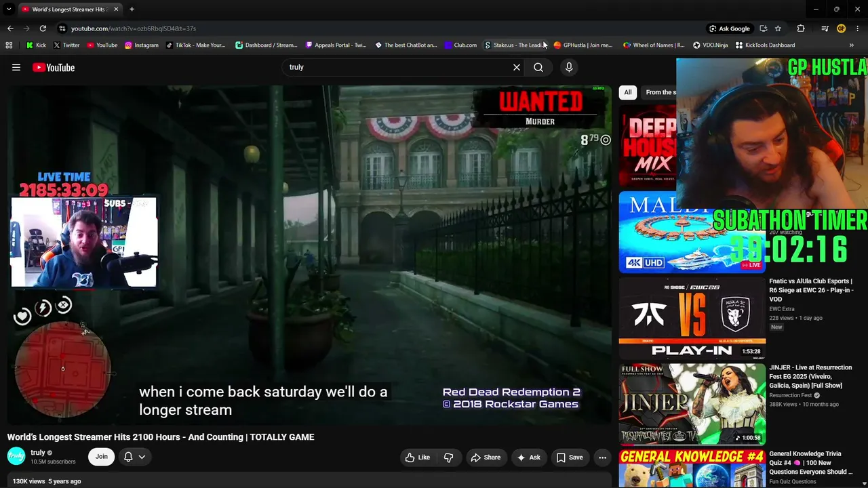Open more actions three-dot menu
Screen dimensions: 868x488
tap(602, 457)
